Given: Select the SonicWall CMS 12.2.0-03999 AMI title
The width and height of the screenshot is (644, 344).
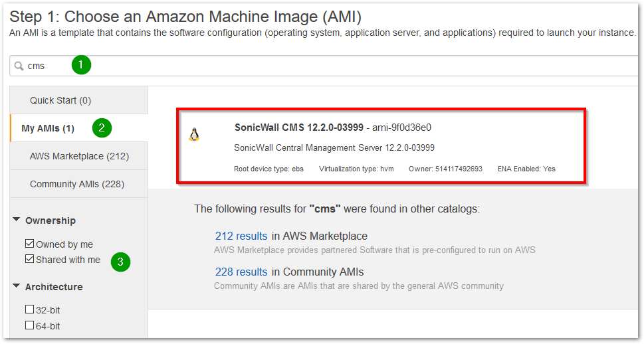Looking at the screenshot, I should click(299, 127).
